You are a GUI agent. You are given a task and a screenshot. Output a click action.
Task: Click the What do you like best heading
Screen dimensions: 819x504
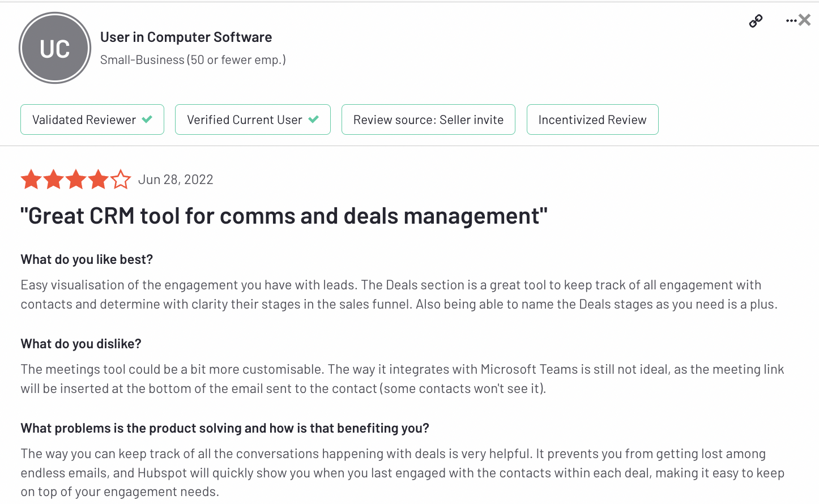point(87,259)
